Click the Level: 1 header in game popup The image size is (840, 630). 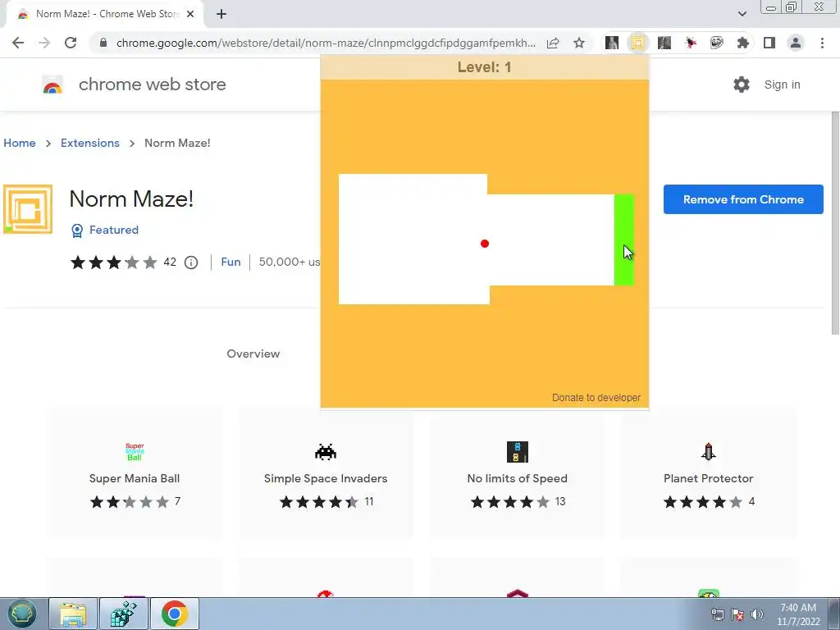tap(484, 67)
